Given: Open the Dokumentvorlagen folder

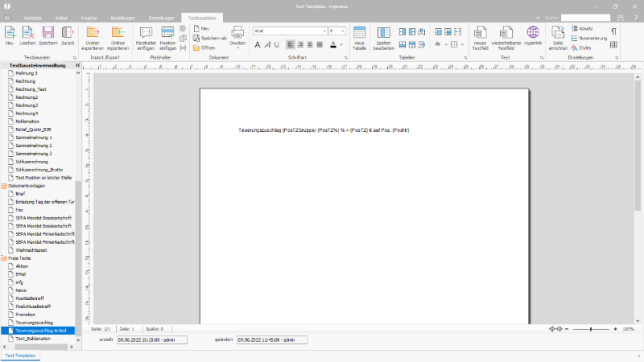Looking at the screenshot, I should coord(27,186).
